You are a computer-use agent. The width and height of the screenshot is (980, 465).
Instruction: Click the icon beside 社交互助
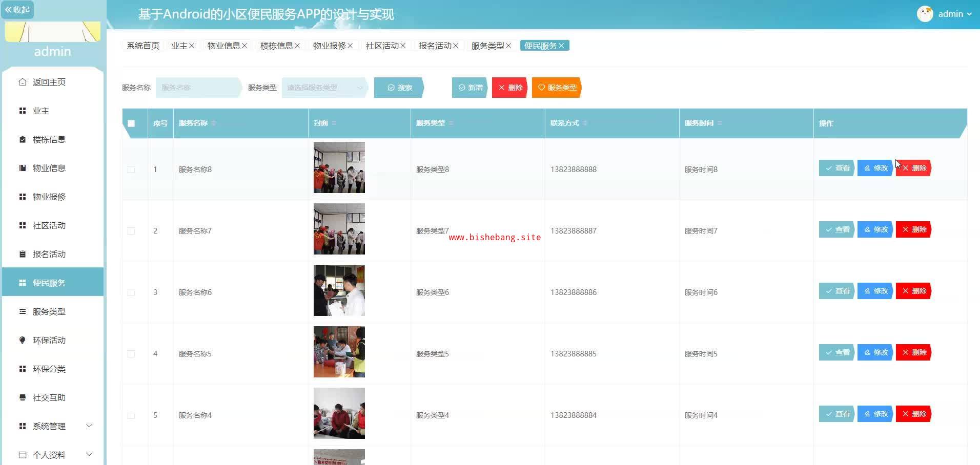[23, 397]
